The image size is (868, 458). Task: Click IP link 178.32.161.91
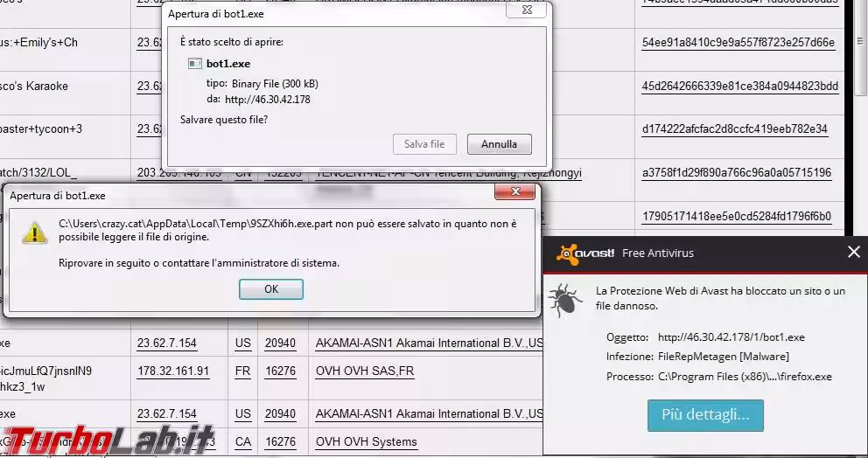(173, 371)
